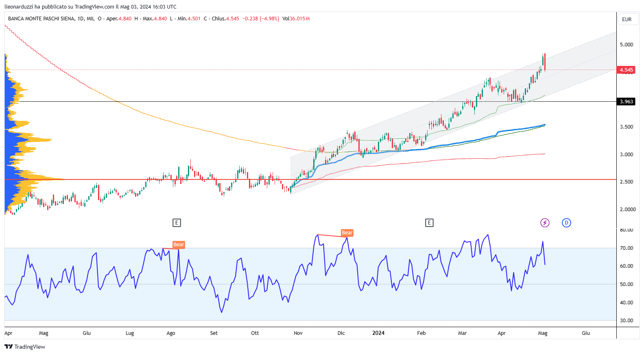Screen dimensions: 644x354
Task: Click the red 4.545 current price label
Action: [627, 70]
